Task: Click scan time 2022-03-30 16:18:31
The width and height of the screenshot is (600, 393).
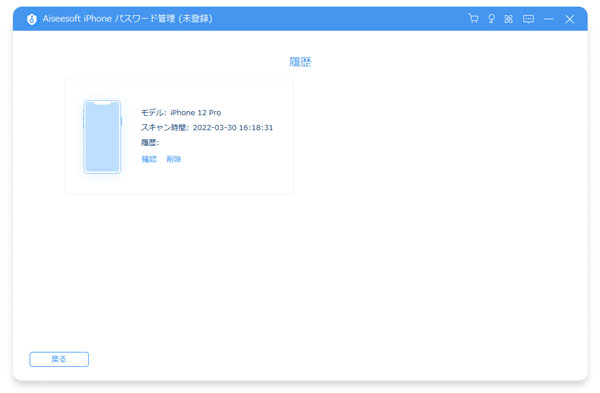Action: tap(233, 127)
